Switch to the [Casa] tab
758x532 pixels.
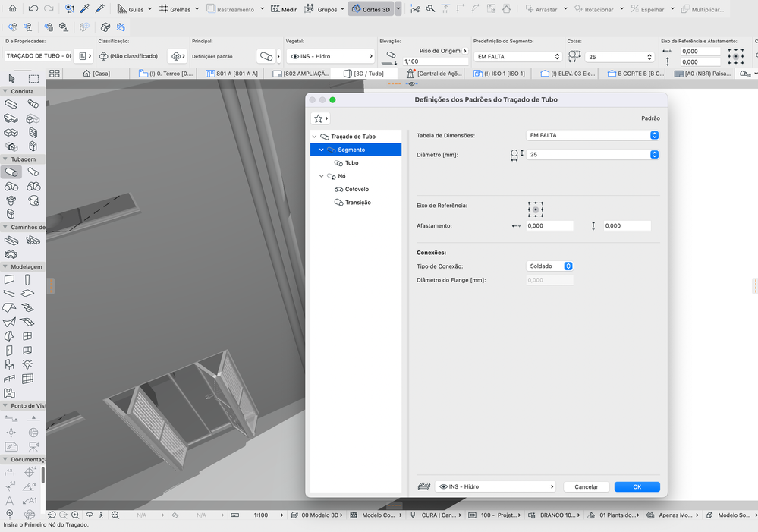[x=96, y=74]
